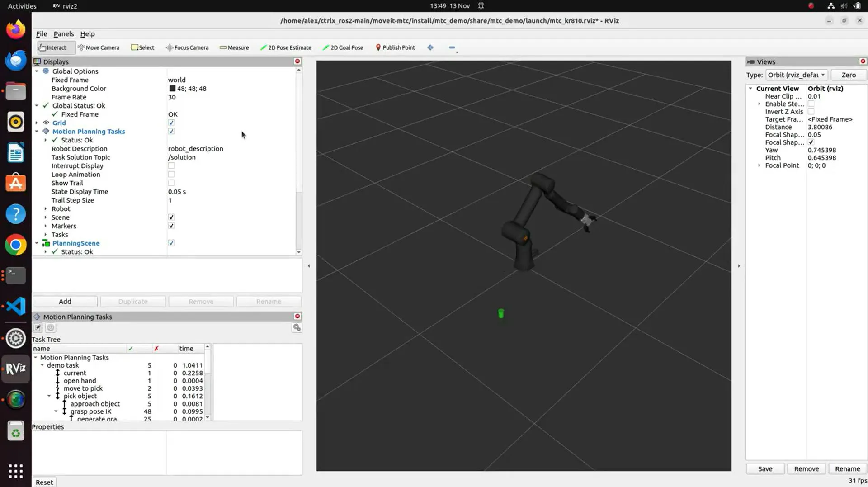868x487 pixels.
Task: Click the Task Tree vertical scrollbar
Action: pyautogui.click(x=208, y=382)
